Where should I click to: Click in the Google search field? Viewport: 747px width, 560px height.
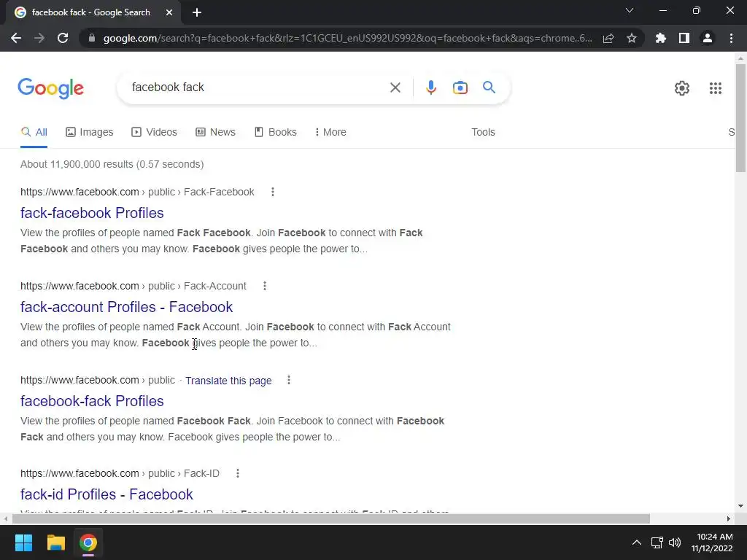coord(258,87)
